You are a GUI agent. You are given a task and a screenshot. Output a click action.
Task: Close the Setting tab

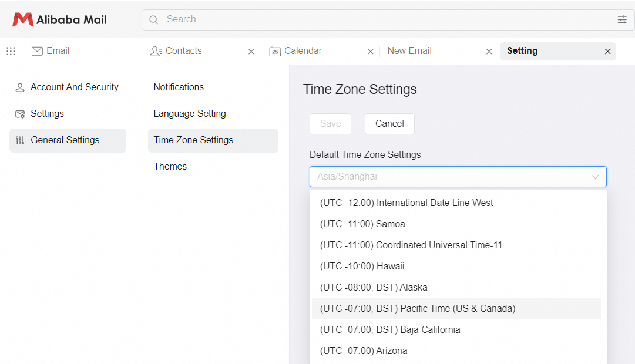point(608,52)
